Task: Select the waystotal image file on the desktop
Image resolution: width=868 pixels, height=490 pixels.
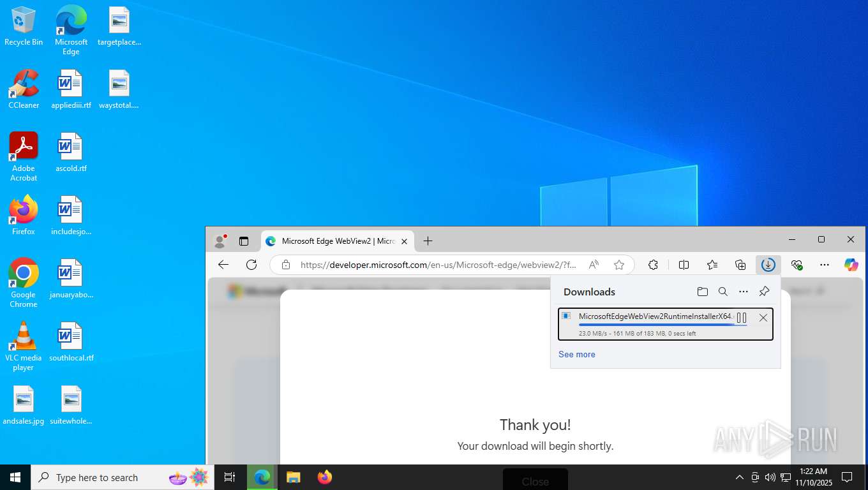Action: pos(119,89)
